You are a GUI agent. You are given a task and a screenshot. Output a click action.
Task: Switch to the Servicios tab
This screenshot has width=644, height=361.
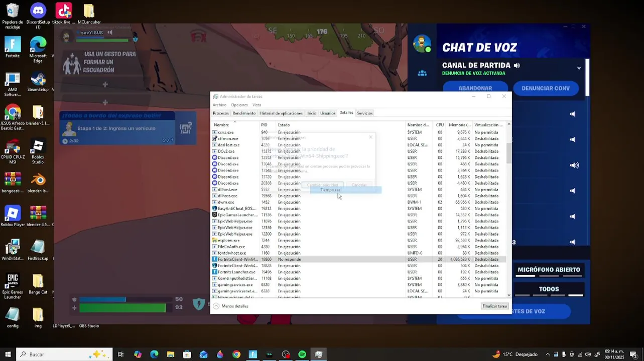coord(364,113)
